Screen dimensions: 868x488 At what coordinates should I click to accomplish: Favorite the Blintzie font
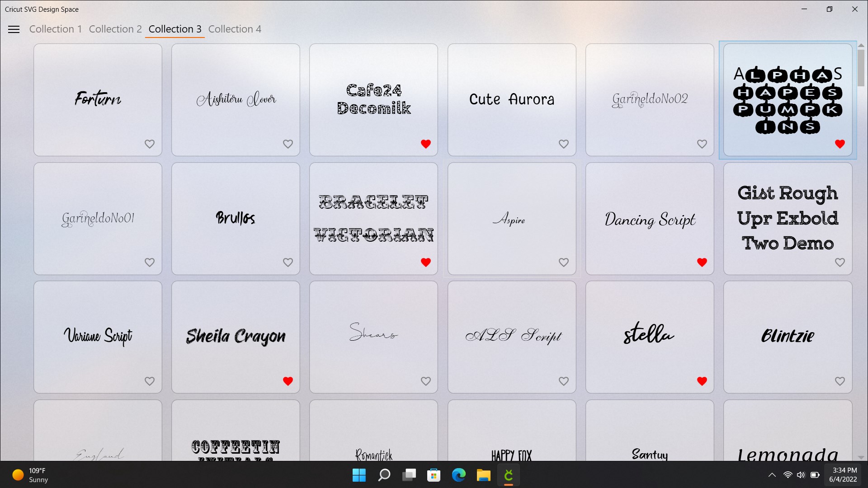coord(840,381)
